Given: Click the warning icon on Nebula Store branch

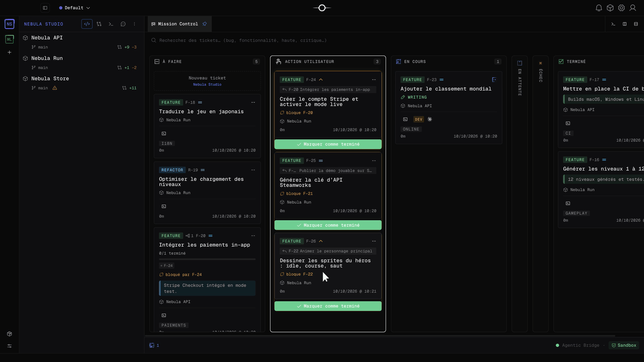Looking at the screenshot, I should tap(55, 88).
